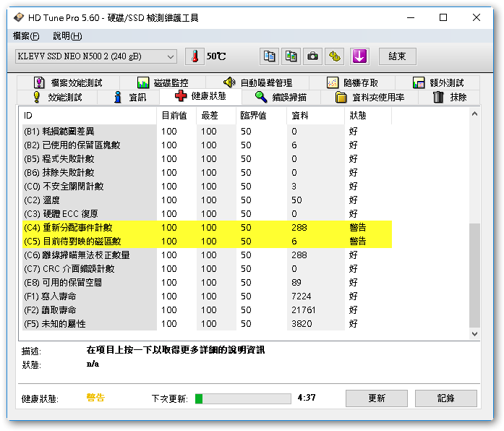504x431 pixels.
Task: Click the vertical scrollbar thumb
Action: click(x=474, y=275)
